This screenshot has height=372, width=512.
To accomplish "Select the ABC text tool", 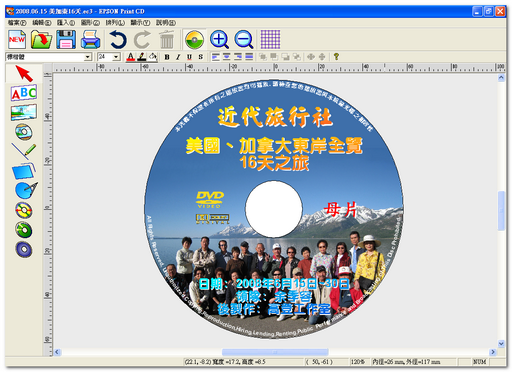I will pos(24,93).
